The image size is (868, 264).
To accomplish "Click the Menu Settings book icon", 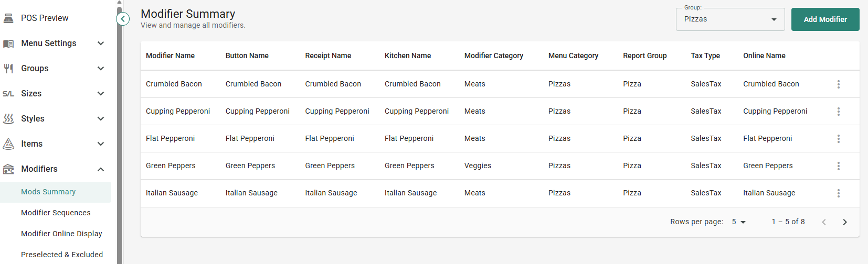I will (x=8, y=43).
